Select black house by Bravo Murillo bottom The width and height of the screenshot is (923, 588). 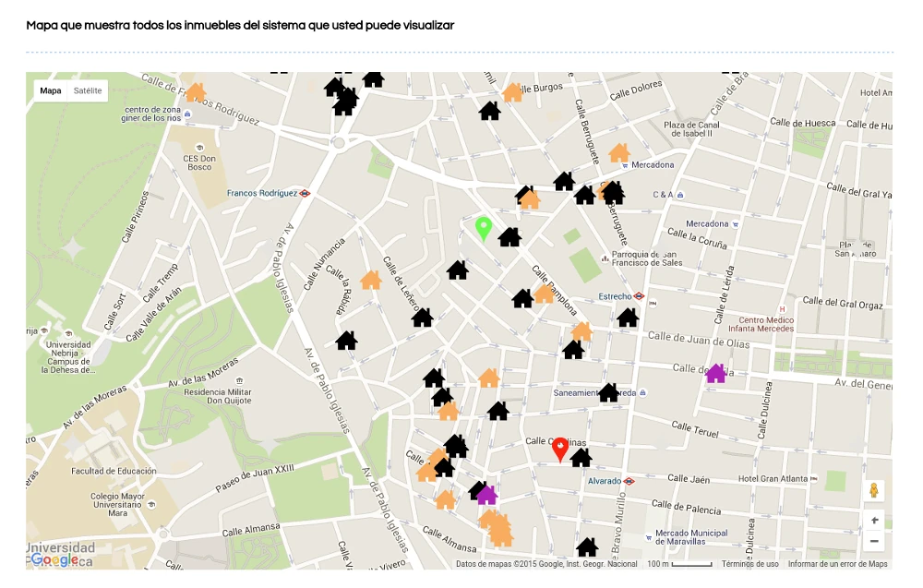(587, 546)
